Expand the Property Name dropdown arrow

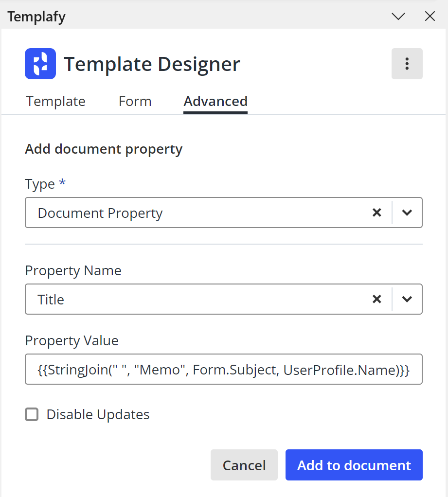pyautogui.click(x=407, y=299)
